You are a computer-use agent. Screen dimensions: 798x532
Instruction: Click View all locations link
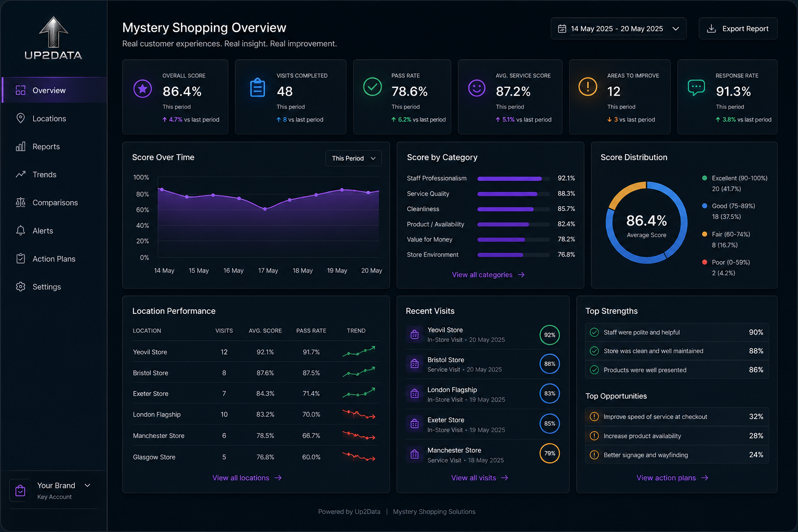247,478
